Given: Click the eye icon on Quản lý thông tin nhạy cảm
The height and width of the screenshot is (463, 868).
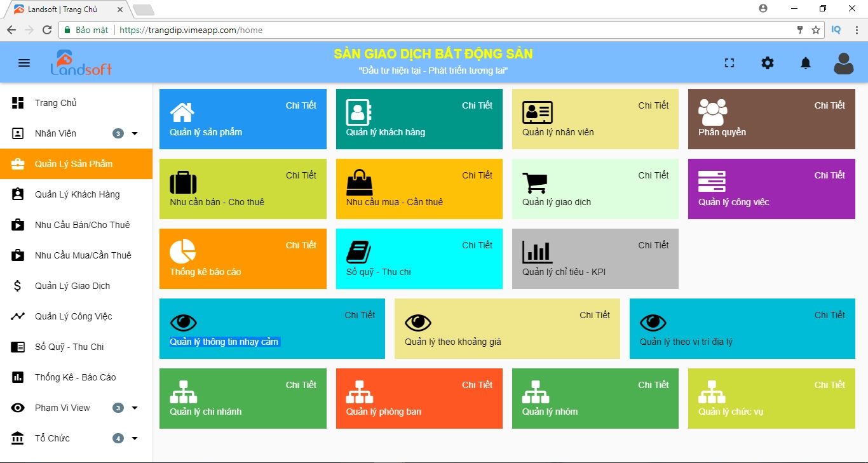Looking at the screenshot, I should [x=184, y=323].
